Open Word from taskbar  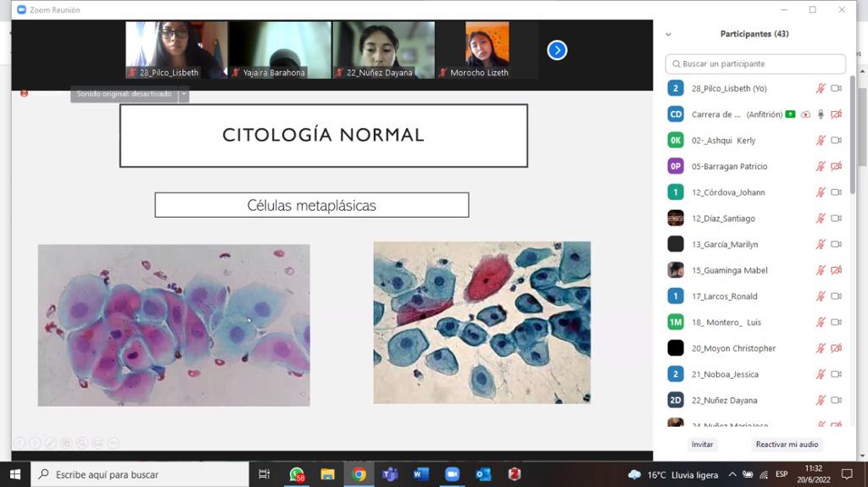click(x=421, y=474)
